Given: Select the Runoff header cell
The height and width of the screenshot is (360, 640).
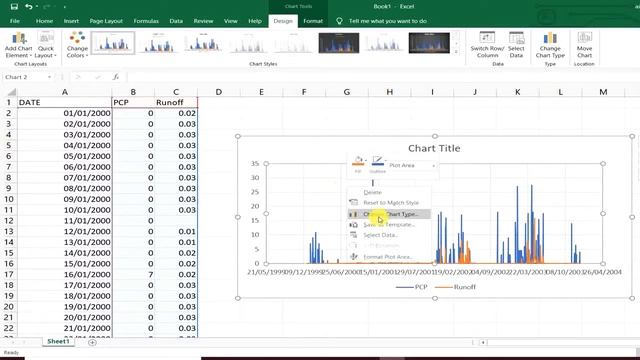Looking at the screenshot, I should (176, 102).
